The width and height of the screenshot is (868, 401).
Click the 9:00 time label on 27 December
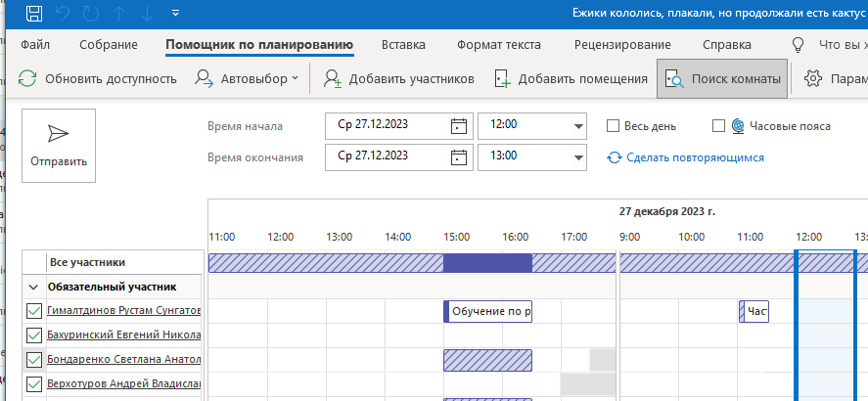coord(630,238)
